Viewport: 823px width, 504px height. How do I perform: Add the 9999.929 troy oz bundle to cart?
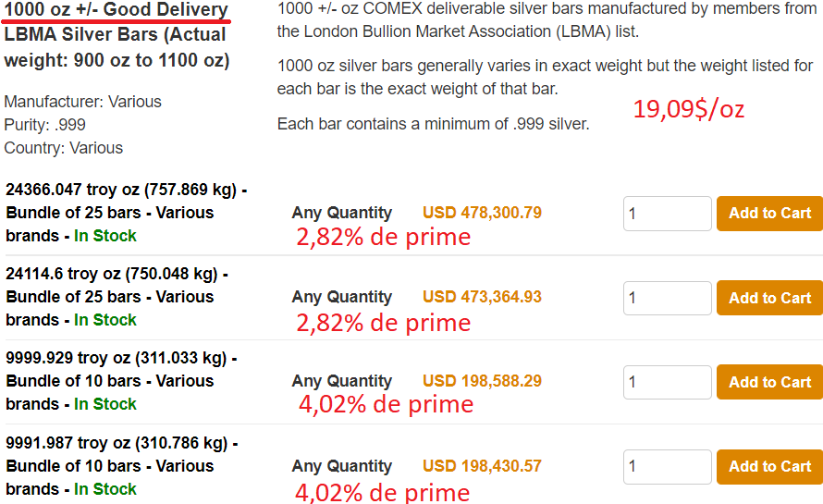768,382
